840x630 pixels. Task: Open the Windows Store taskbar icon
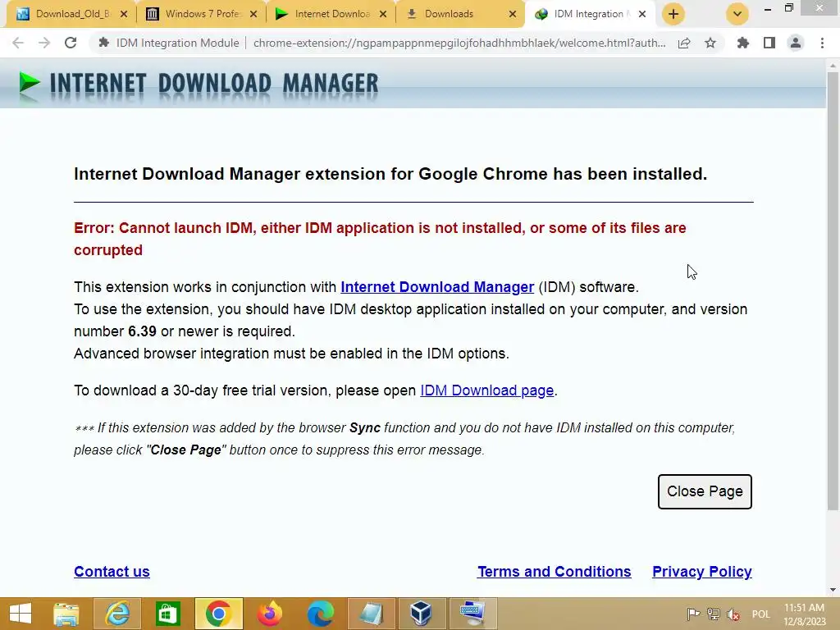click(167, 614)
